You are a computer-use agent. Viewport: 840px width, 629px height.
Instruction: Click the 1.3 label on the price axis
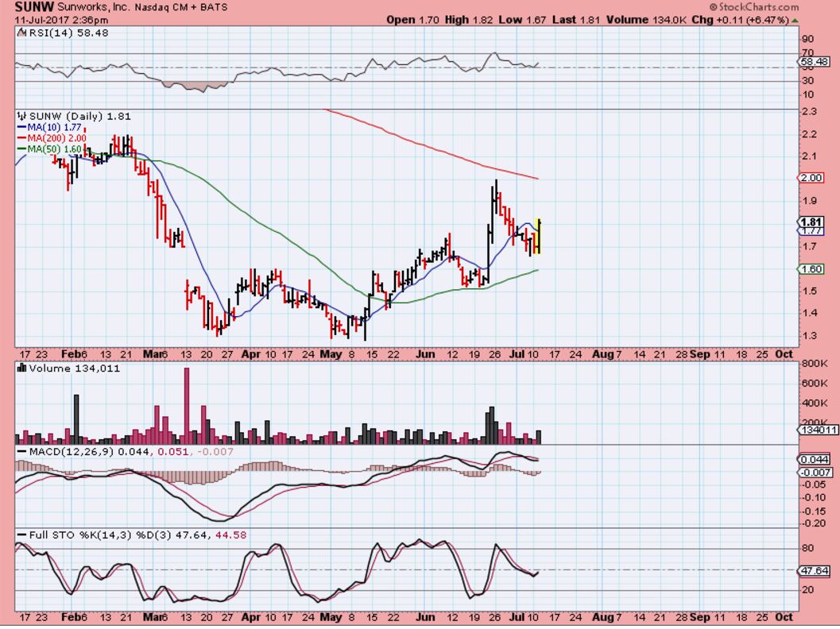pos(810,336)
